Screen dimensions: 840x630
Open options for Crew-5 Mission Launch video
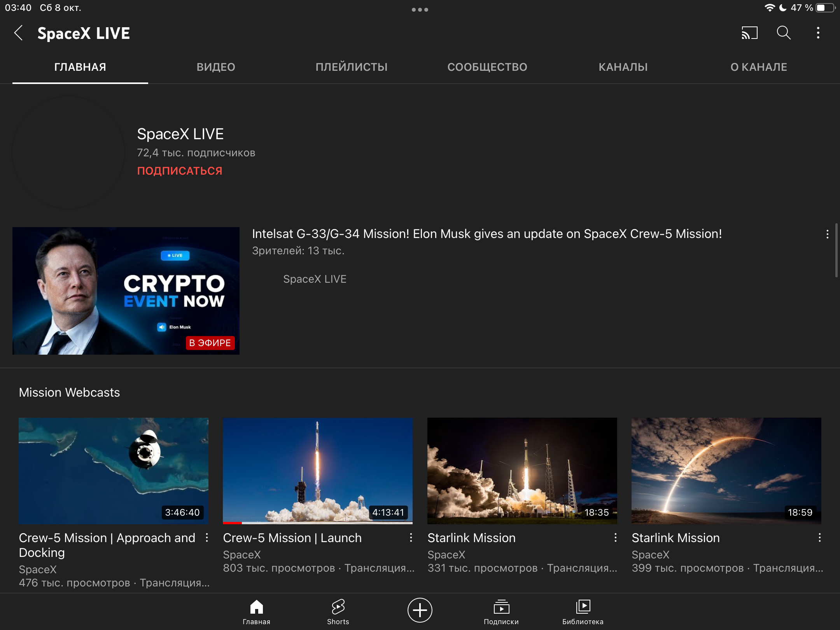[411, 538]
